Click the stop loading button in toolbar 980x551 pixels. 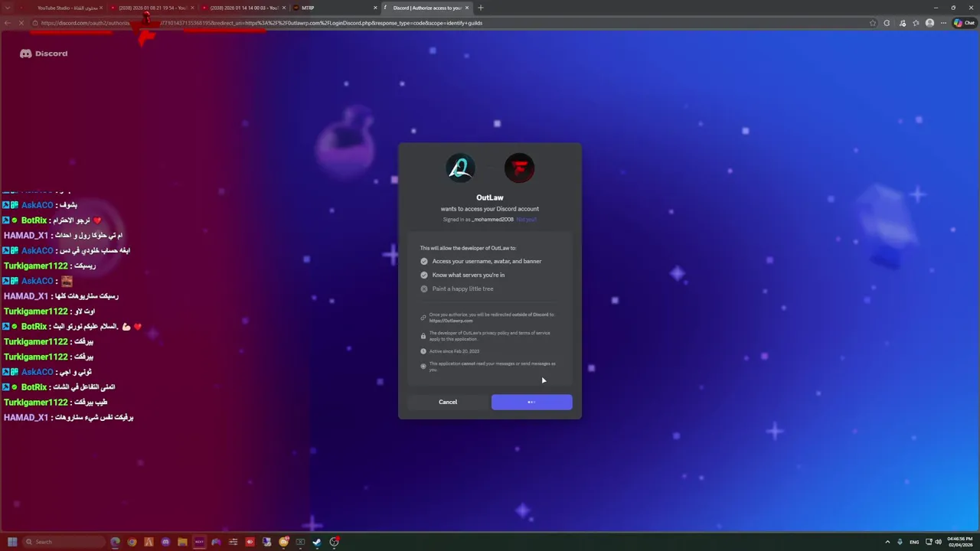click(x=22, y=23)
